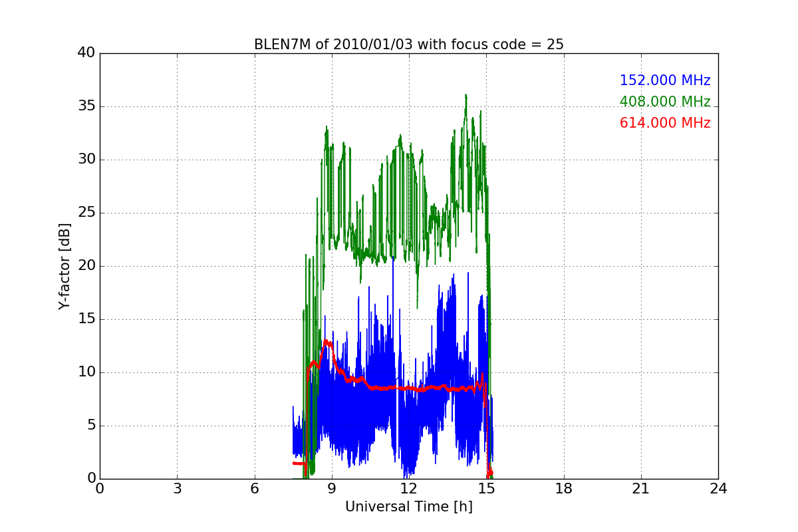Click y-axis tick label 15

point(86,319)
